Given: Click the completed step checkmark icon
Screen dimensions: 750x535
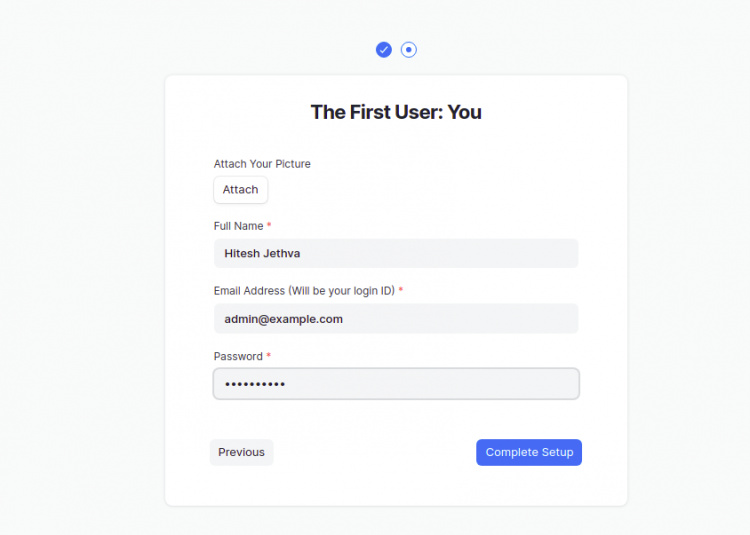Looking at the screenshot, I should point(384,50).
